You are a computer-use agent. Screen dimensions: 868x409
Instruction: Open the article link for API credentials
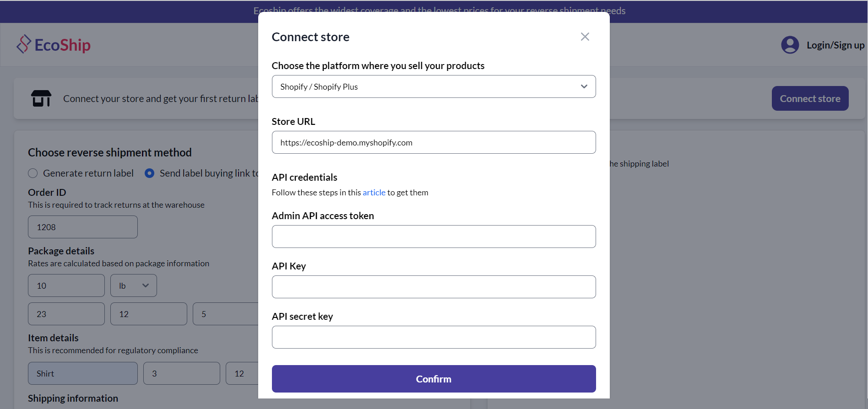[x=374, y=193]
